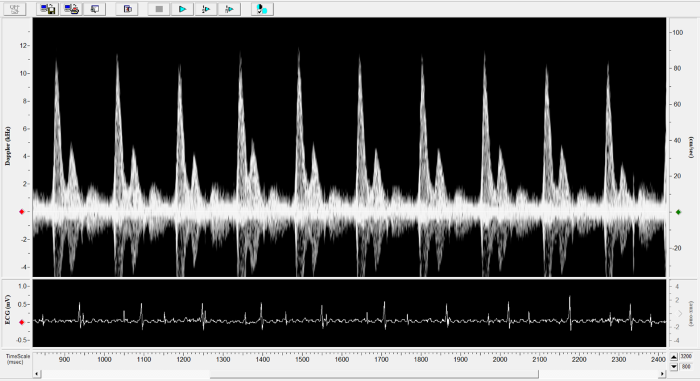Click the window layout icon beside copy

(127, 9)
